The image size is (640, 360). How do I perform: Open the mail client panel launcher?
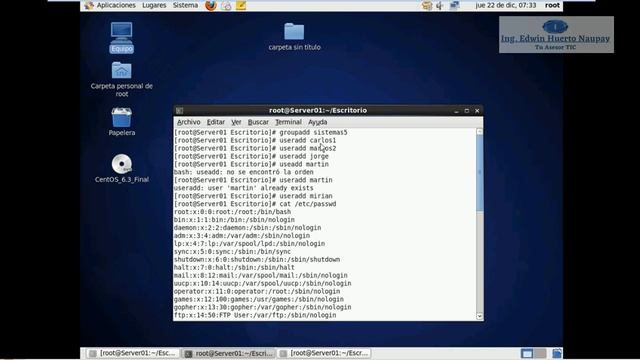(226, 5)
